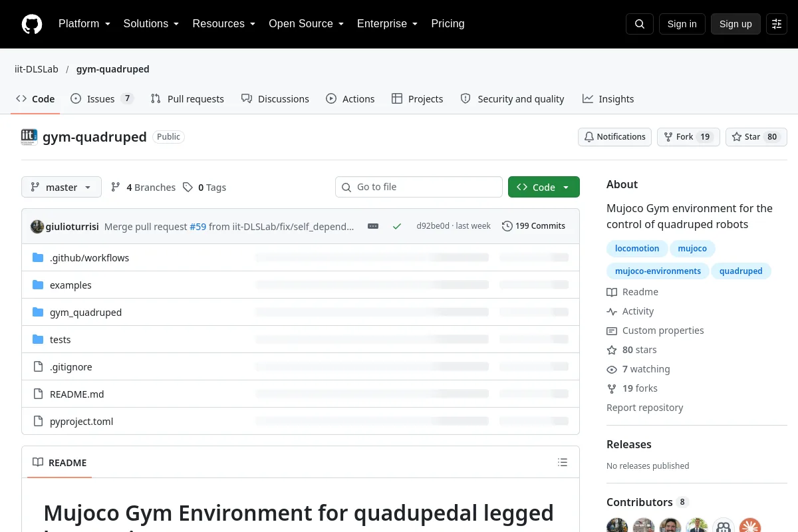View 80 stars link

pos(632,350)
